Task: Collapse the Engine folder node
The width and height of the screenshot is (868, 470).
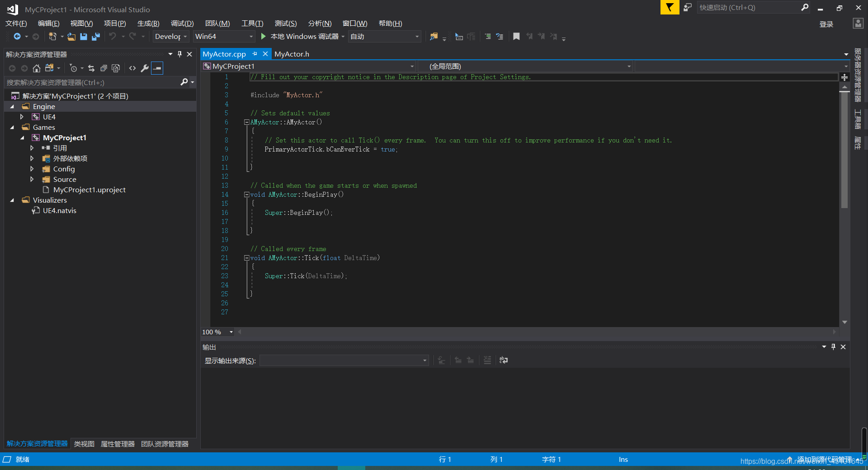Action: 12,107
